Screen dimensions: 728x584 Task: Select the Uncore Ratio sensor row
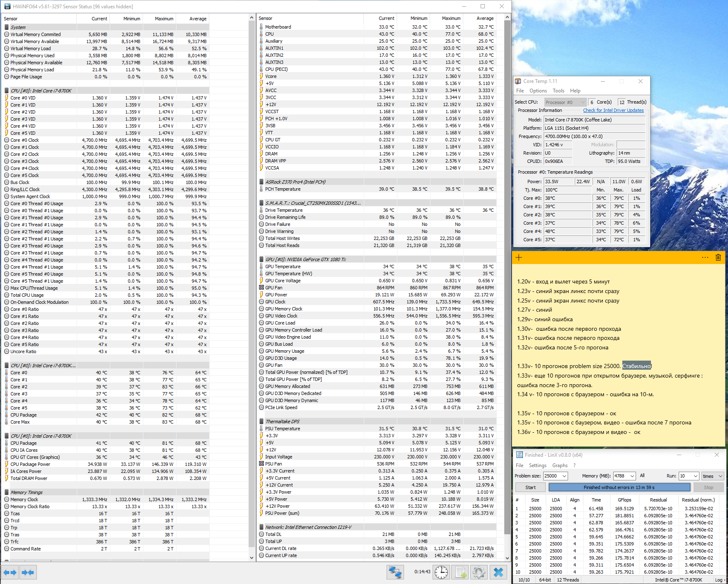[x=105, y=351]
